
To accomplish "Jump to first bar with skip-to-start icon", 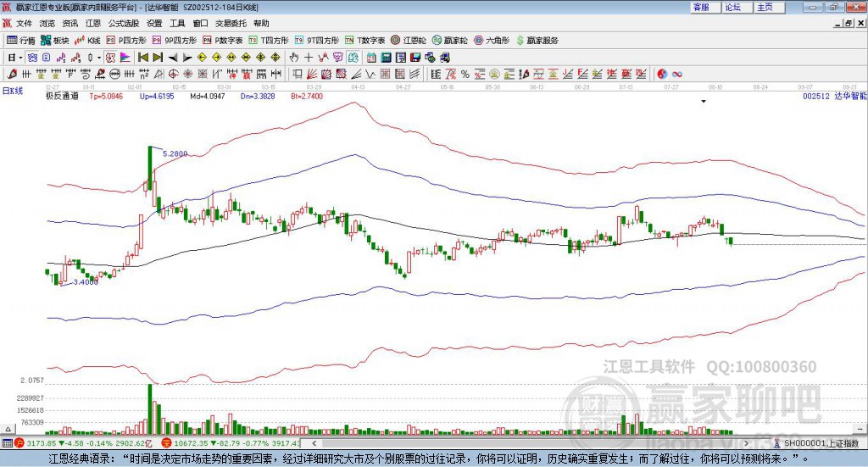I will (x=142, y=58).
